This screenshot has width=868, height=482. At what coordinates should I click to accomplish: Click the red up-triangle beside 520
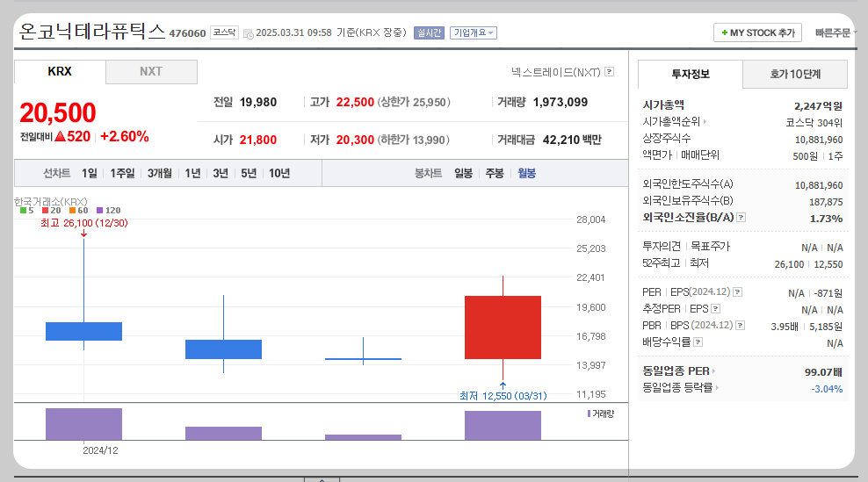(60, 136)
